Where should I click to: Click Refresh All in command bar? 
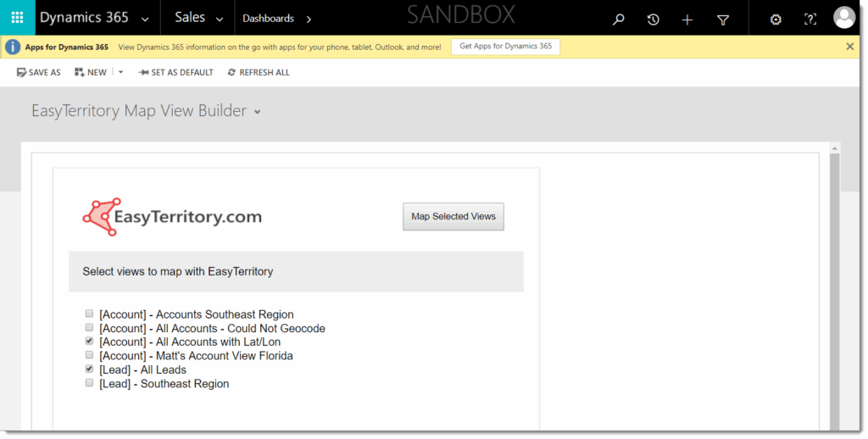click(259, 73)
